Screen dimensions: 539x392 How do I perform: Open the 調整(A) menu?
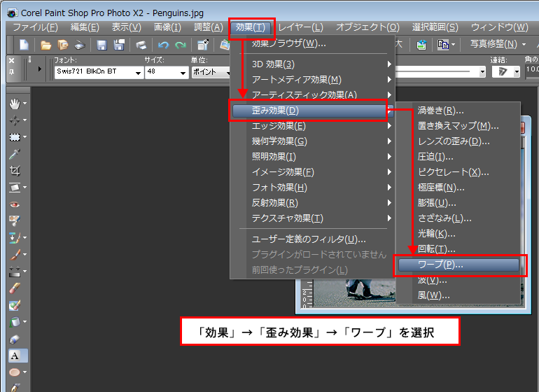tap(209, 27)
